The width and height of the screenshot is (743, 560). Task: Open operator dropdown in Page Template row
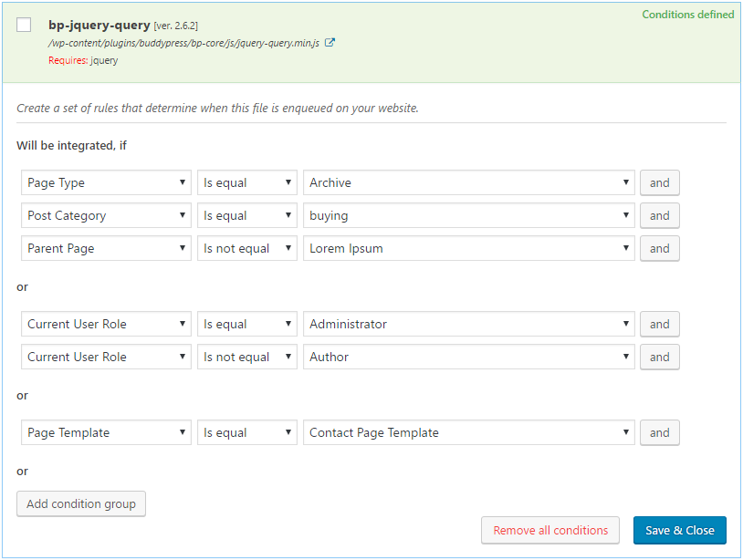[x=246, y=432]
